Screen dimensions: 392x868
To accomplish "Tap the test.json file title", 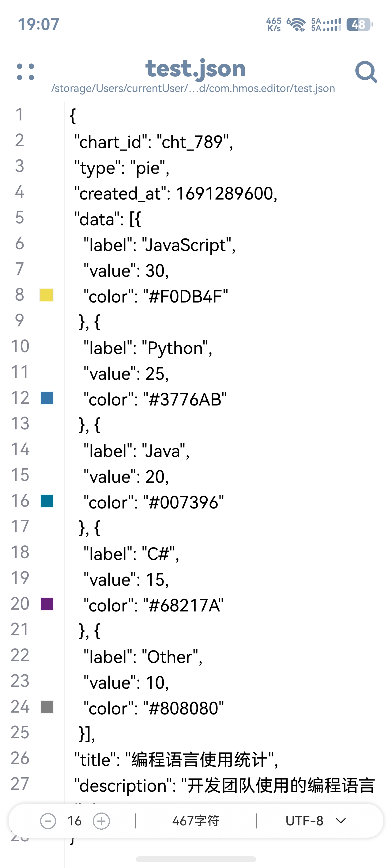I will [x=195, y=69].
